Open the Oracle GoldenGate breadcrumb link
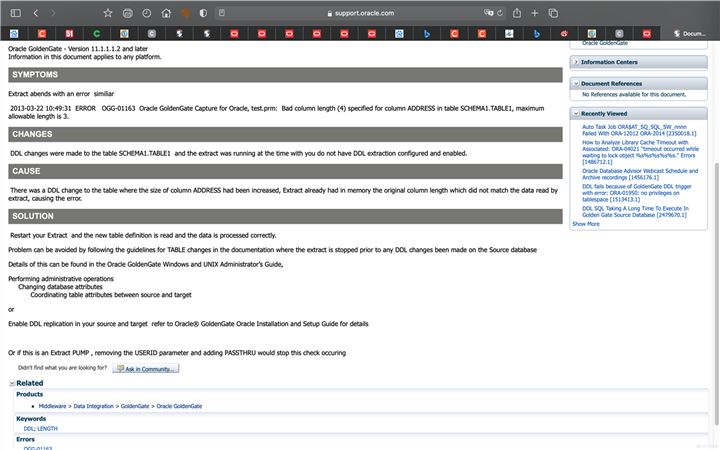This screenshot has height=450, width=720. tap(179, 406)
